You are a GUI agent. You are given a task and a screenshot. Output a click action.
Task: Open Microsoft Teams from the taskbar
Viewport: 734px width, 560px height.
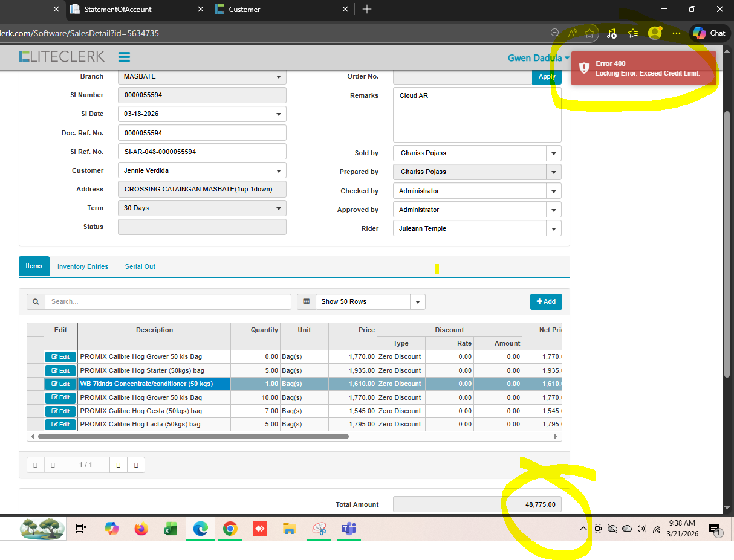tap(348, 529)
